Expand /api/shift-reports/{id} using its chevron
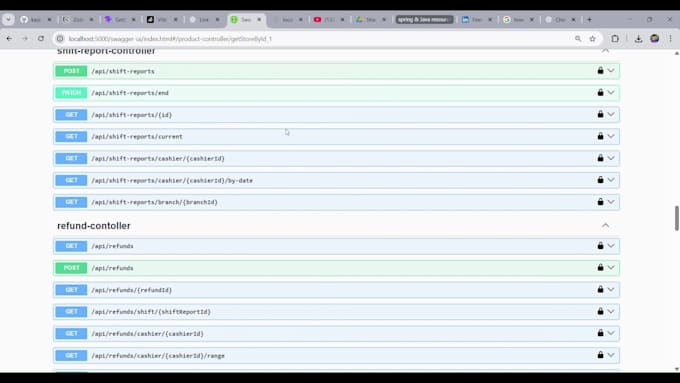The height and width of the screenshot is (383, 680). pyautogui.click(x=611, y=114)
